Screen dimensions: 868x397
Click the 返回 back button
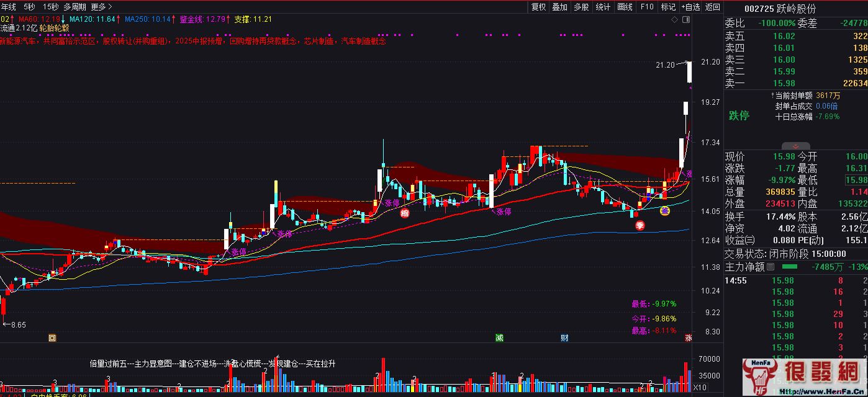point(713,7)
